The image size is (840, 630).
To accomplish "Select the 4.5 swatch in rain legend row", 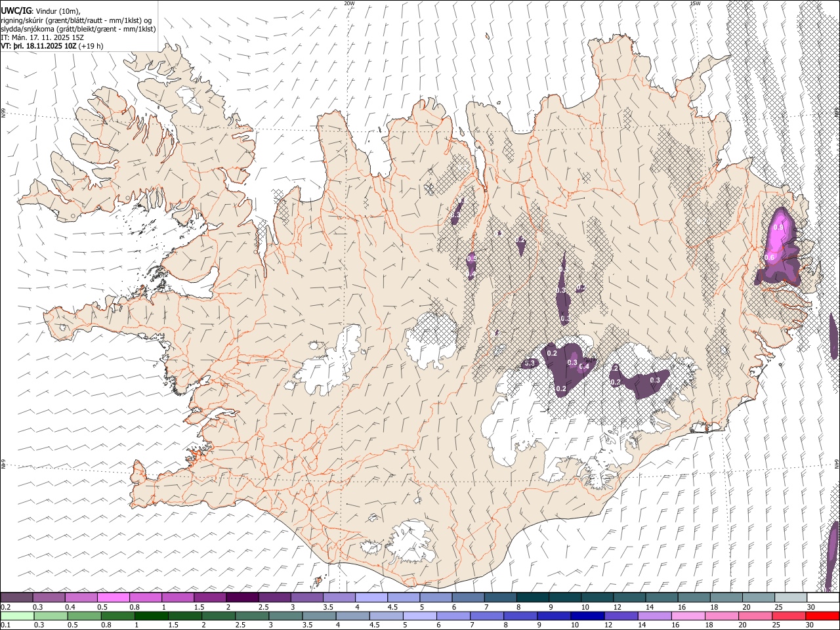I will (x=387, y=616).
